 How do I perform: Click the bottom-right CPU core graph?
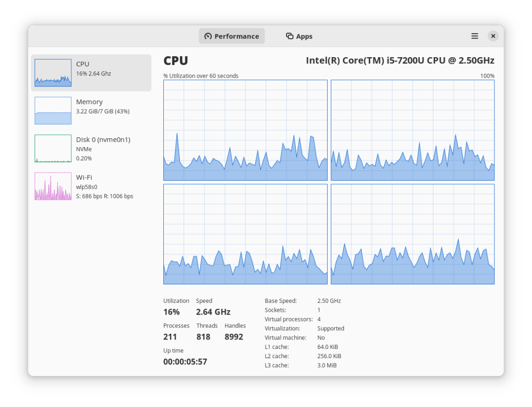point(413,234)
